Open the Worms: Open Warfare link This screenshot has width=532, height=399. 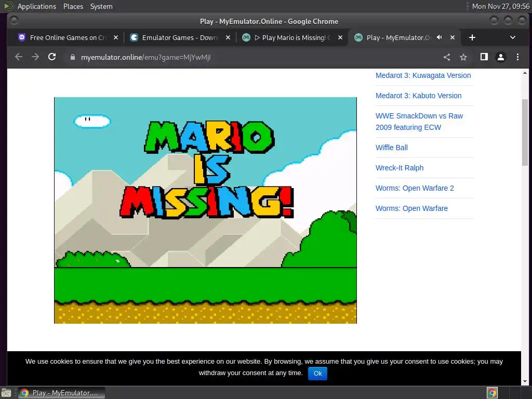[x=411, y=208]
